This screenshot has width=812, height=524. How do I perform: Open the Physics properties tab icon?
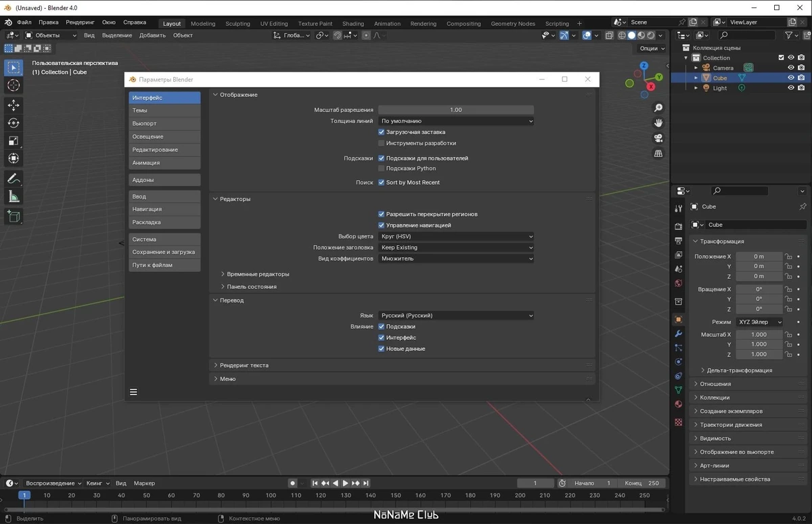679,362
